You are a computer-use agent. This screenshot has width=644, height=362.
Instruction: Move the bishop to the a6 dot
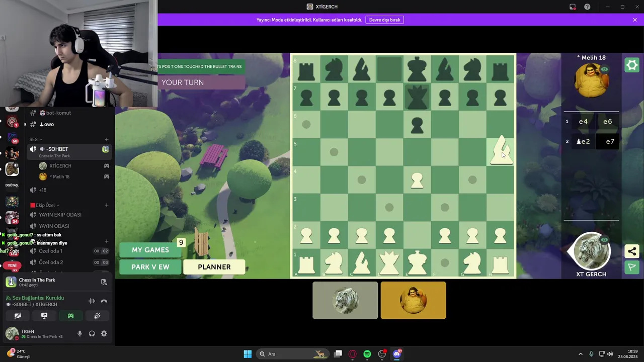point(306,124)
